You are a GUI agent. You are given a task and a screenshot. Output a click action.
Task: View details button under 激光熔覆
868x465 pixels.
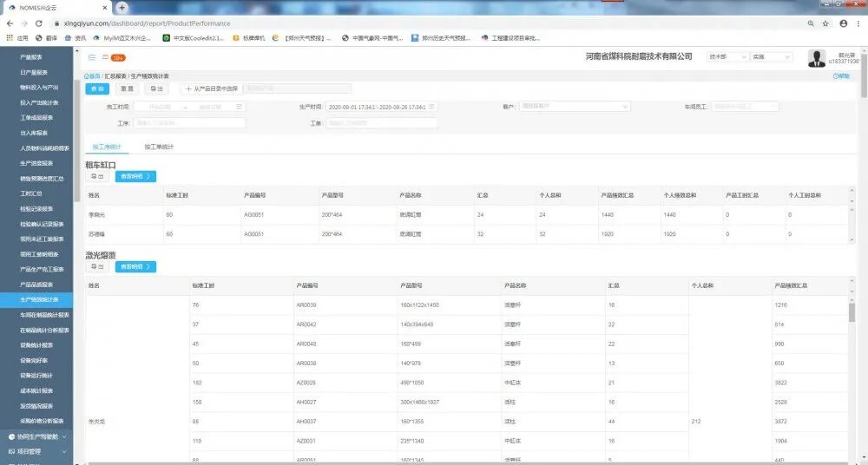[x=135, y=267]
